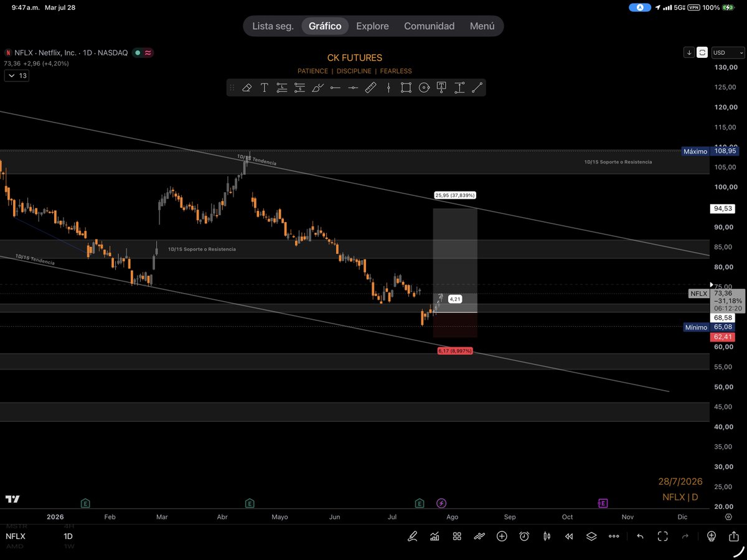Choose the short position tool icon
Screen dimensions: 747x560
pyautogui.click(x=299, y=88)
